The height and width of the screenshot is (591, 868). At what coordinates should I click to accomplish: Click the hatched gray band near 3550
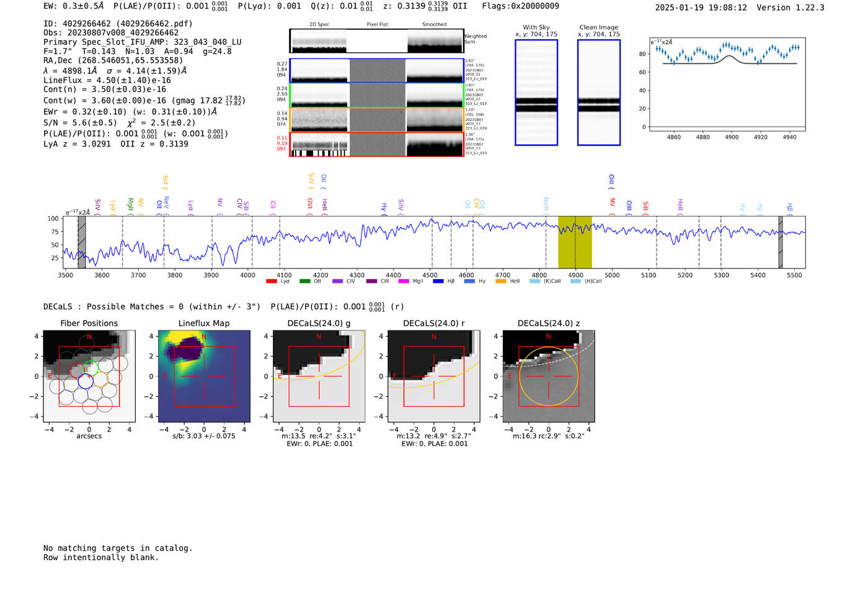82,242
